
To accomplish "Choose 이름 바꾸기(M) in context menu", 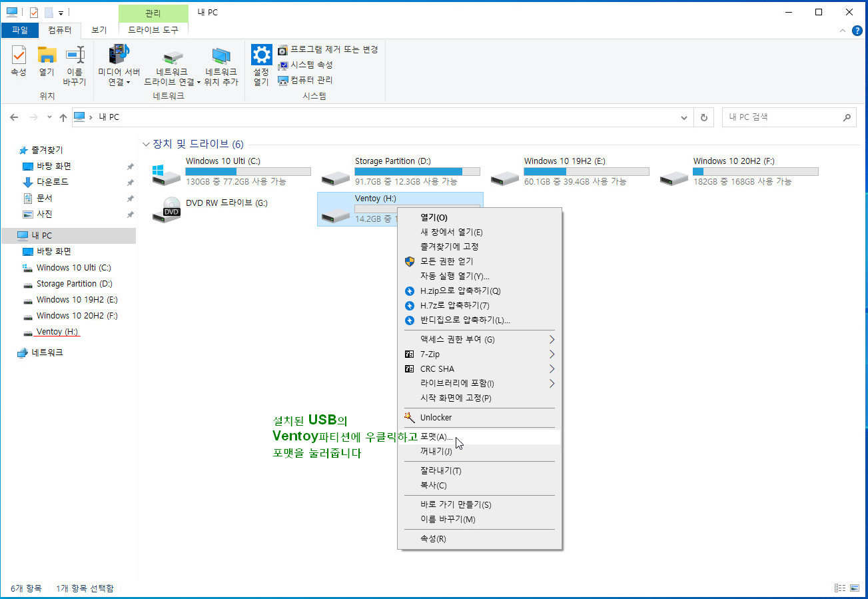I will click(x=480, y=519).
